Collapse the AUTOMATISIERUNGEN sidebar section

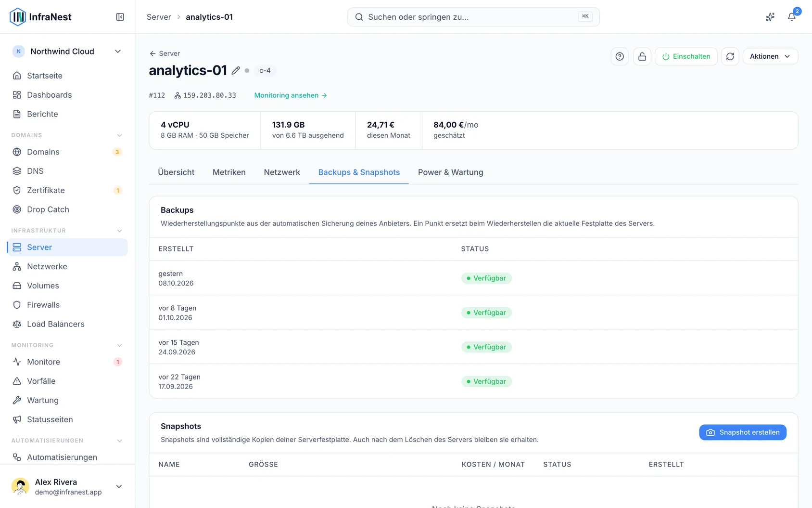[119, 441]
